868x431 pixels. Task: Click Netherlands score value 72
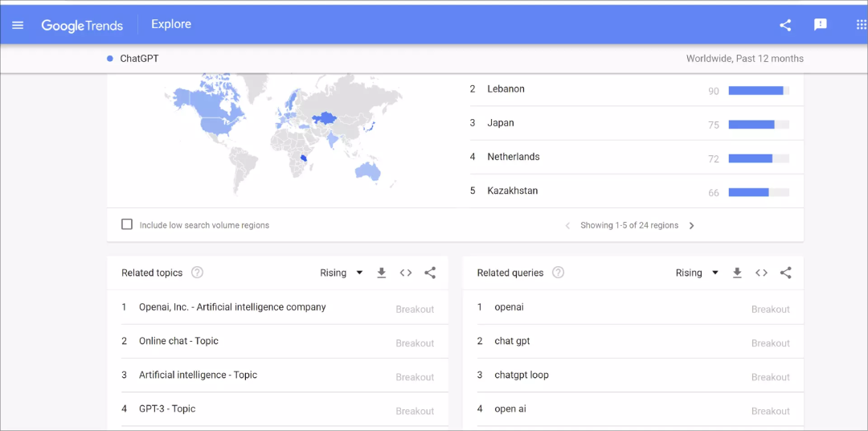coord(714,159)
